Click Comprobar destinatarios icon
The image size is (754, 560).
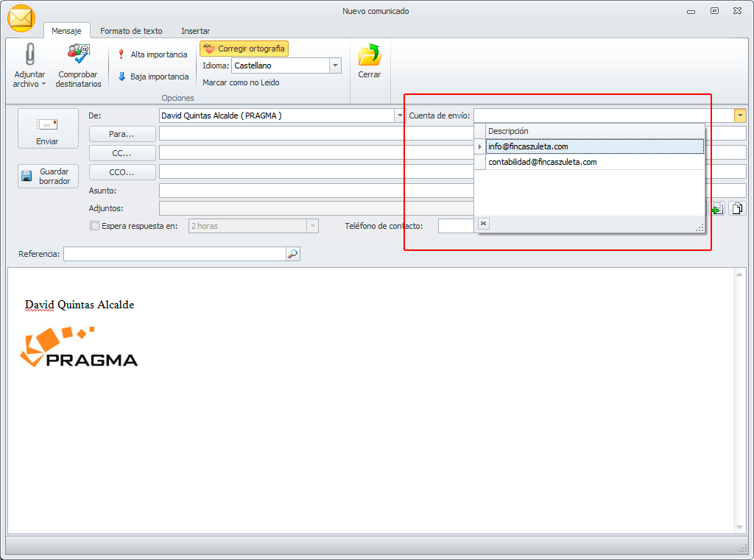point(78,54)
